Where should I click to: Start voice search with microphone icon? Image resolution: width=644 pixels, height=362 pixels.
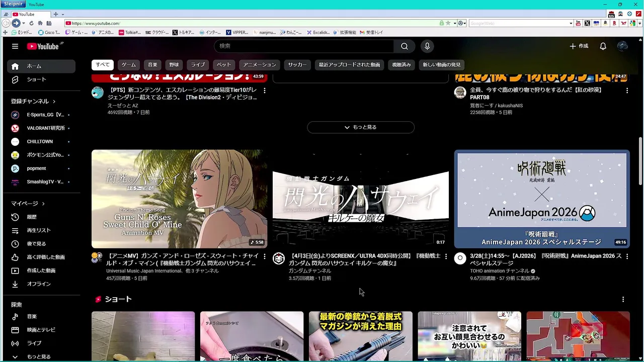click(x=427, y=46)
